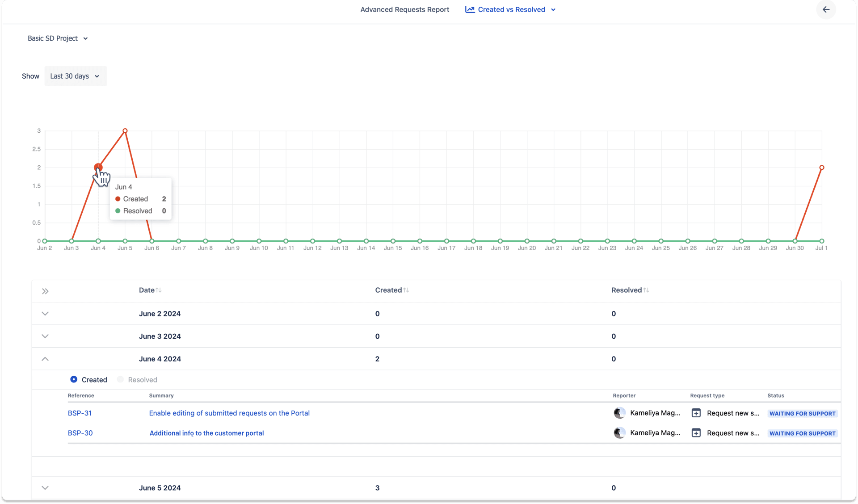Viewport: 858px width, 504px height.
Task: Open the Last 30 days time range dropdown
Action: [75, 76]
